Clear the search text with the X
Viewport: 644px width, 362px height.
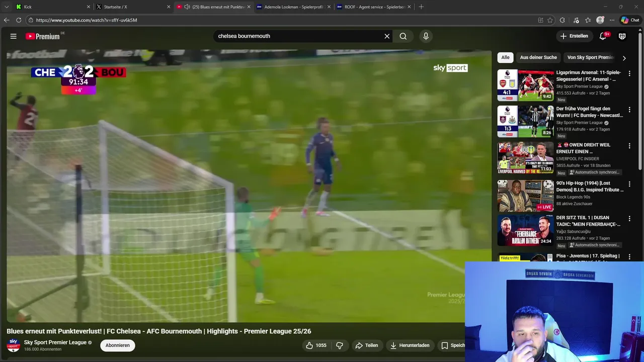pyautogui.click(x=387, y=36)
